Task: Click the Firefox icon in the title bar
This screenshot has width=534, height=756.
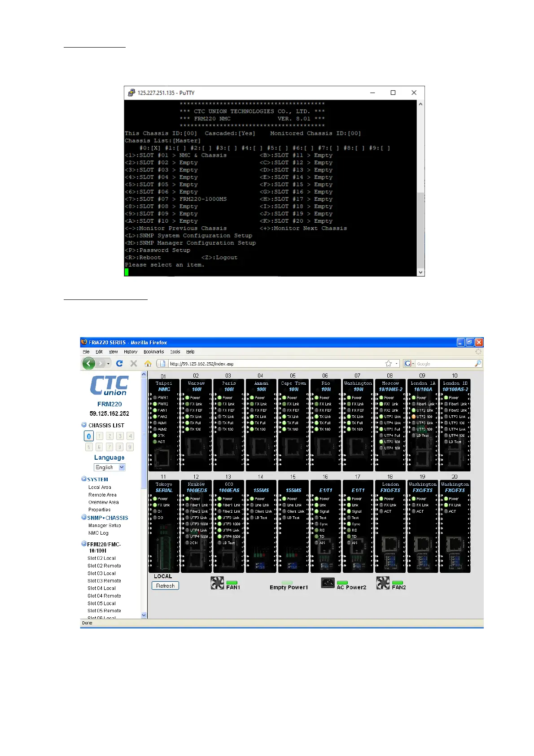Action: [x=84, y=342]
